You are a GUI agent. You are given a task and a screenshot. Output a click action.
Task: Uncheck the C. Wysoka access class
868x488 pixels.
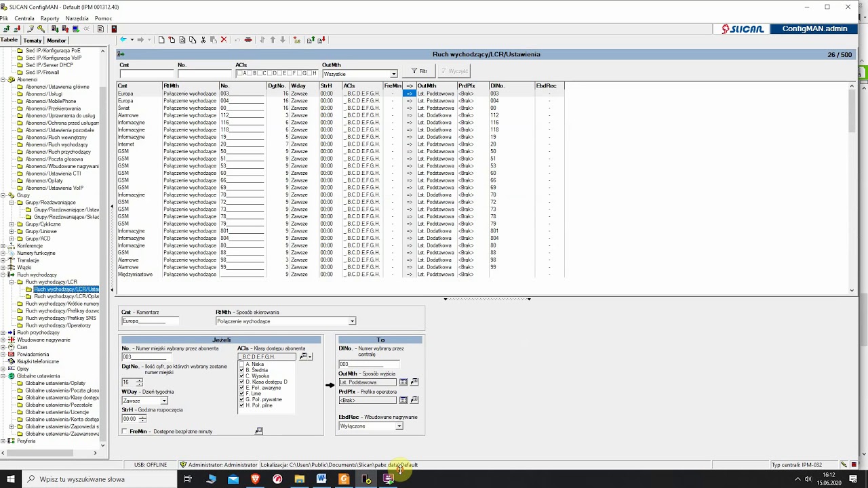click(x=241, y=376)
